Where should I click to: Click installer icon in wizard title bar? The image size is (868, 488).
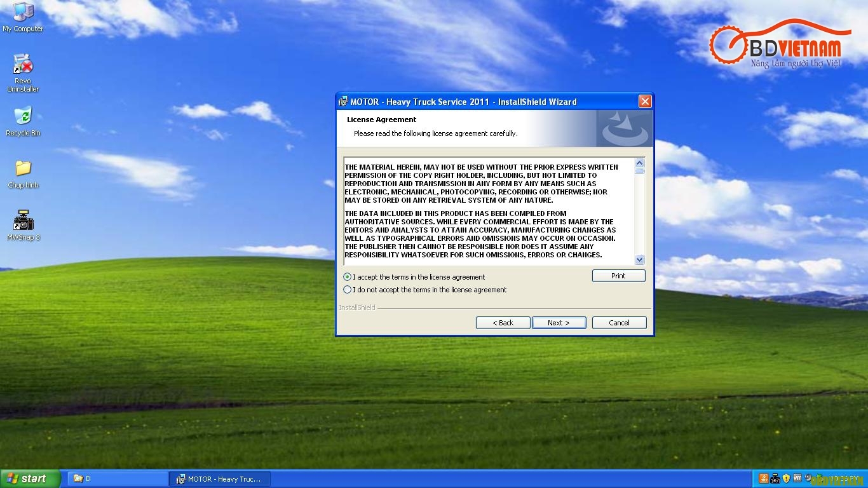pos(343,102)
